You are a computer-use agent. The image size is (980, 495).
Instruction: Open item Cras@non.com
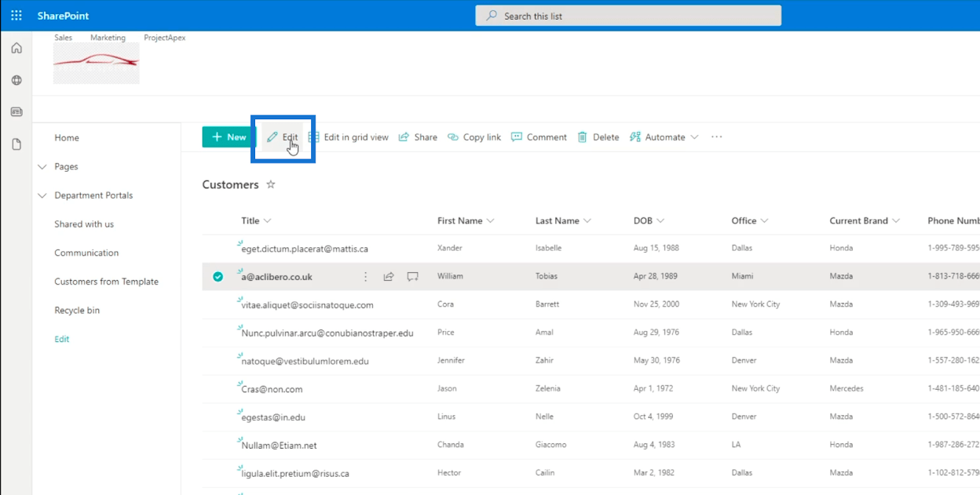272,389
